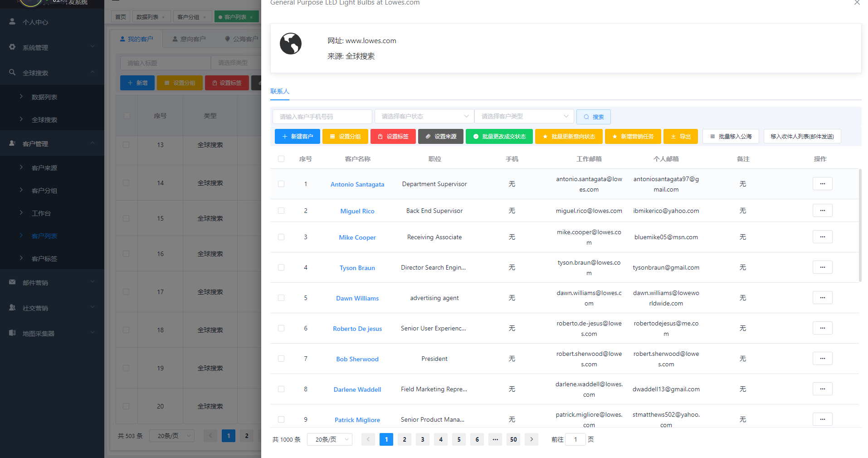
Task: Open more actions for Dawn Williams
Action: [x=822, y=298]
